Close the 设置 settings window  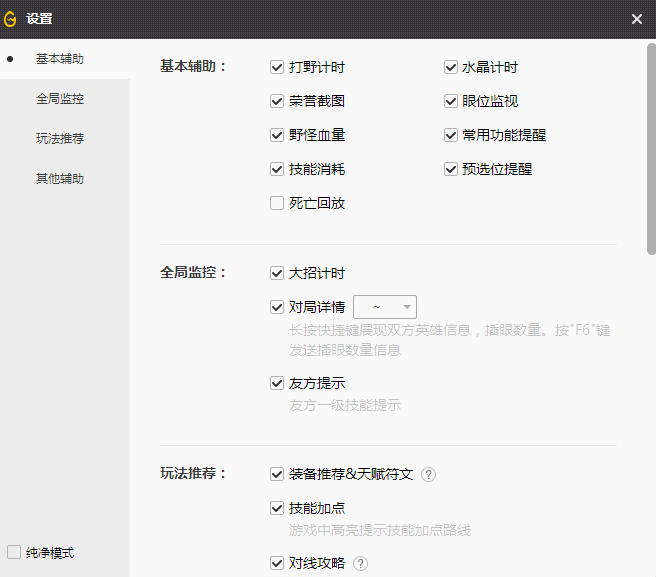pyautogui.click(x=637, y=19)
